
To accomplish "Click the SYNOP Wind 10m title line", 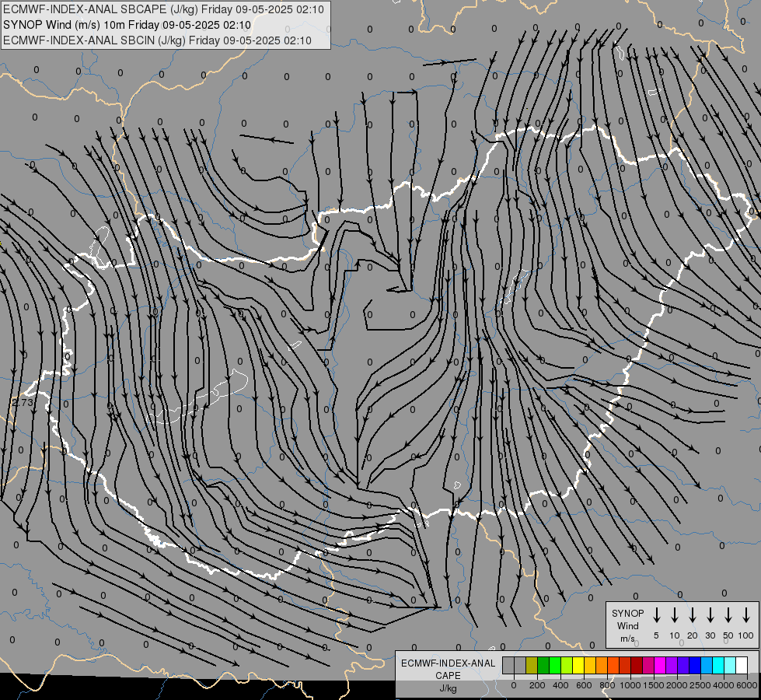I will 127,25.
